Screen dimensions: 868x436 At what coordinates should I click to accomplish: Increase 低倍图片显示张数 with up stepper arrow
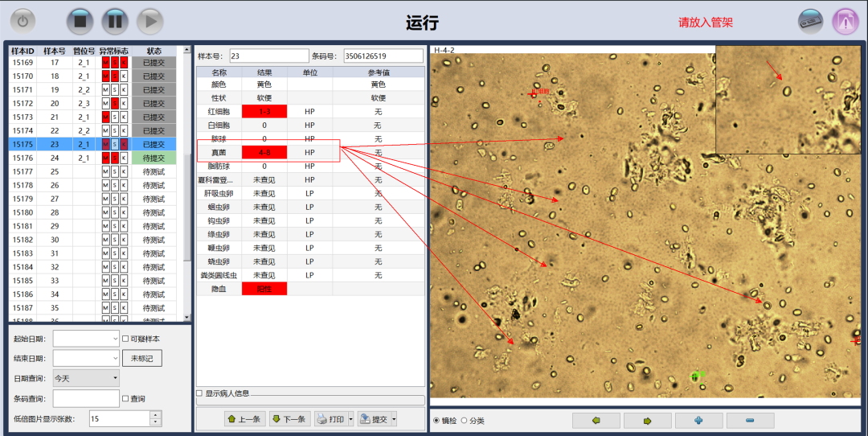click(x=156, y=414)
